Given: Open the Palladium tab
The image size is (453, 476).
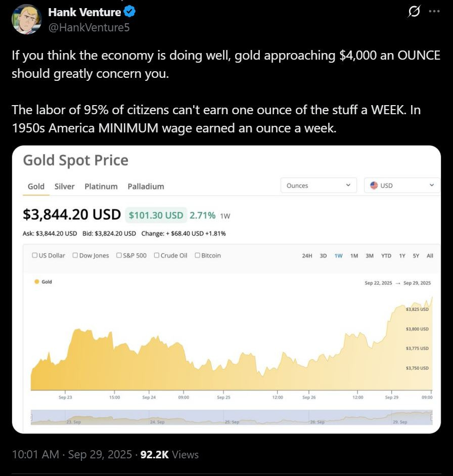Looking at the screenshot, I should [x=146, y=186].
